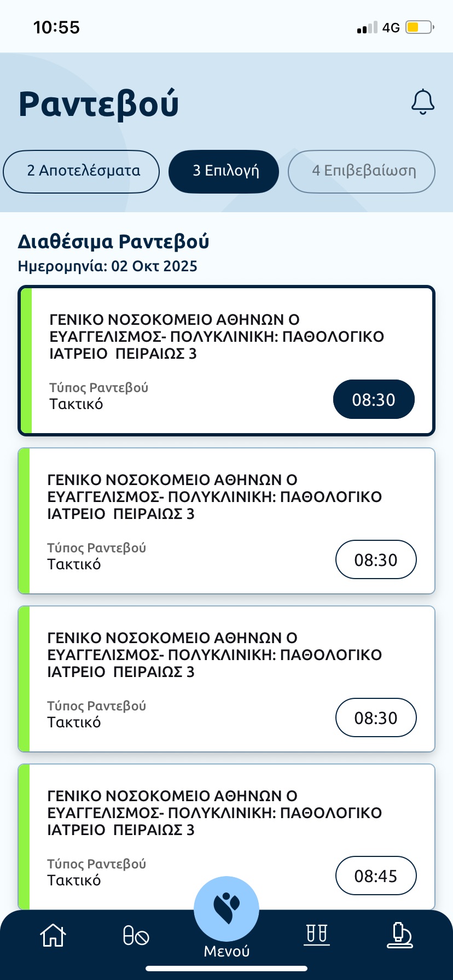
Task: Tap the Ραντεβού page title
Action: point(98,104)
